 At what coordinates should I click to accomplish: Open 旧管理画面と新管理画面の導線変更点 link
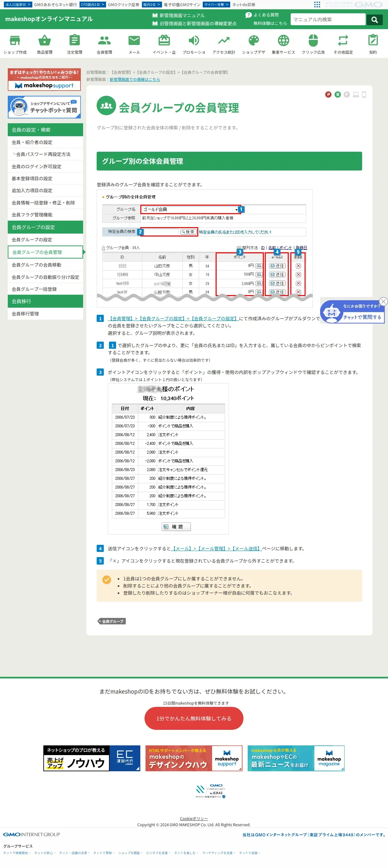(194, 24)
